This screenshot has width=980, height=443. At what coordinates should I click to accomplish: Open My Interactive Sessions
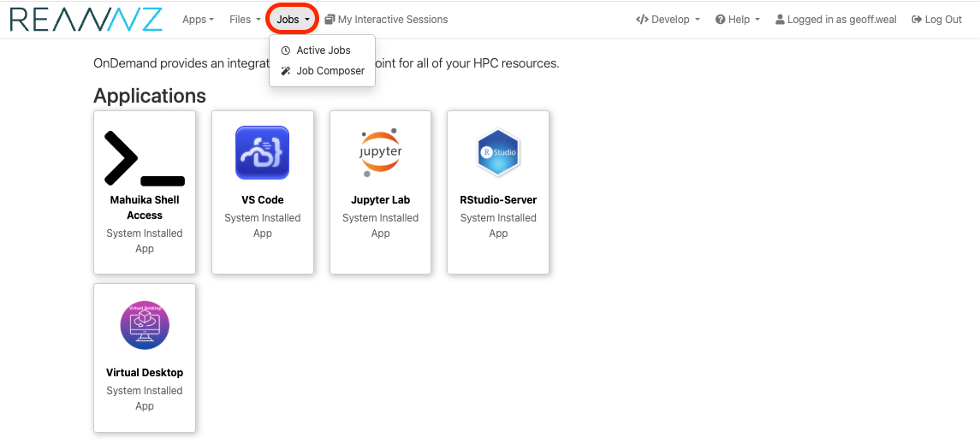386,20
